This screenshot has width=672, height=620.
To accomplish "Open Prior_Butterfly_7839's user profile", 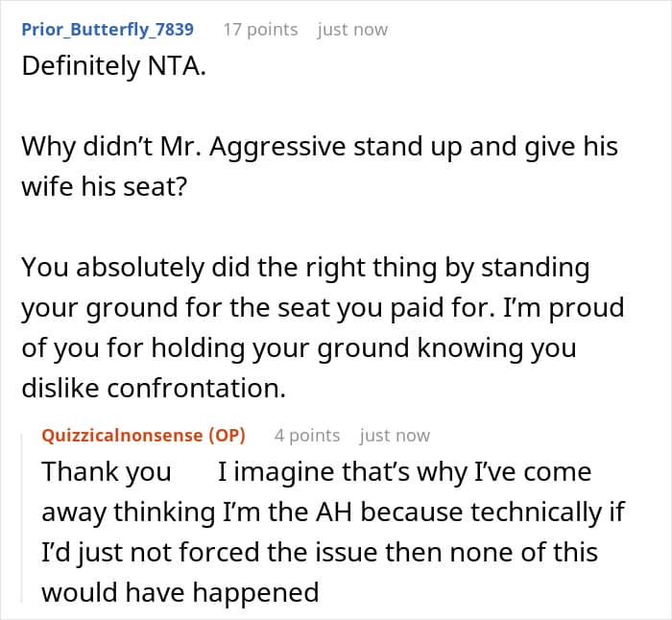I will coord(108,30).
